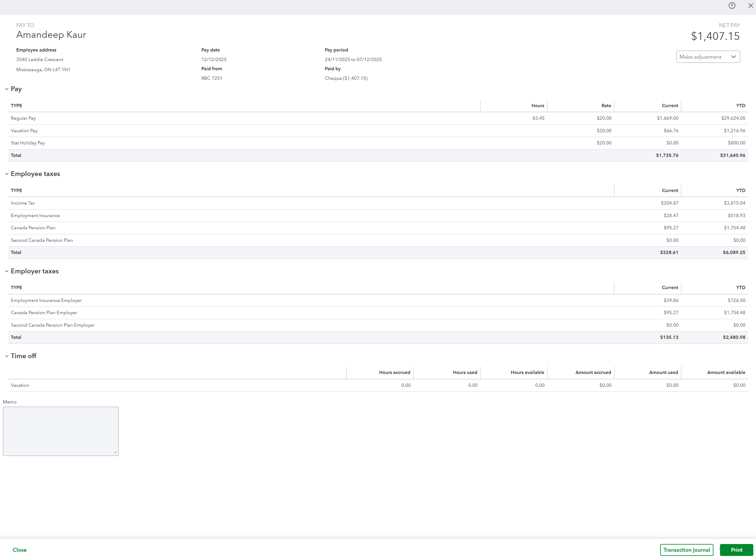The height and width of the screenshot is (558, 756).
Task: Select the Regular Pay row
Action: 23,118
